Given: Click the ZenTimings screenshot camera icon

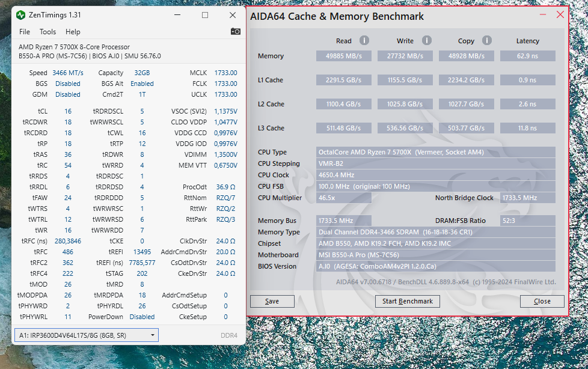Looking at the screenshot, I should point(236,31).
